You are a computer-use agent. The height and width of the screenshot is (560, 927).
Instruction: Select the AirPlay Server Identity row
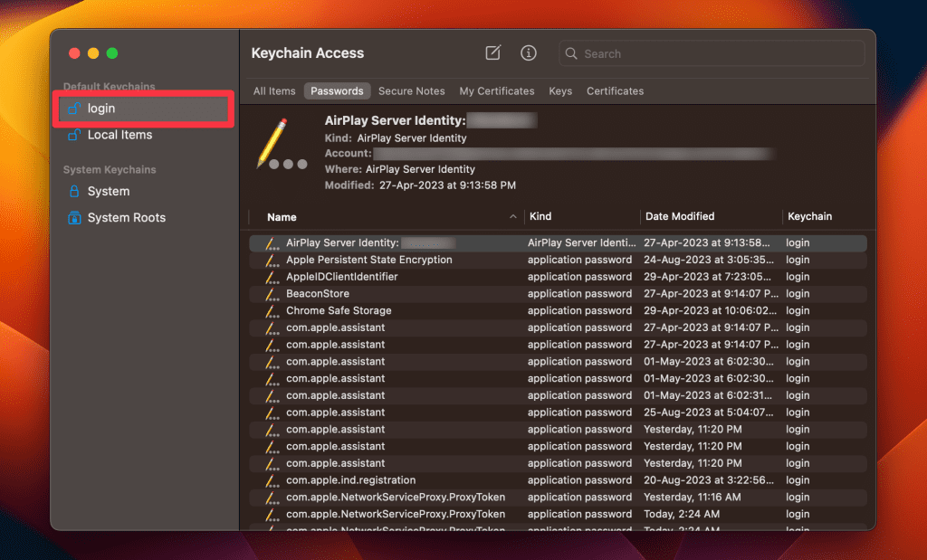pyautogui.click(x=558, y=242)
